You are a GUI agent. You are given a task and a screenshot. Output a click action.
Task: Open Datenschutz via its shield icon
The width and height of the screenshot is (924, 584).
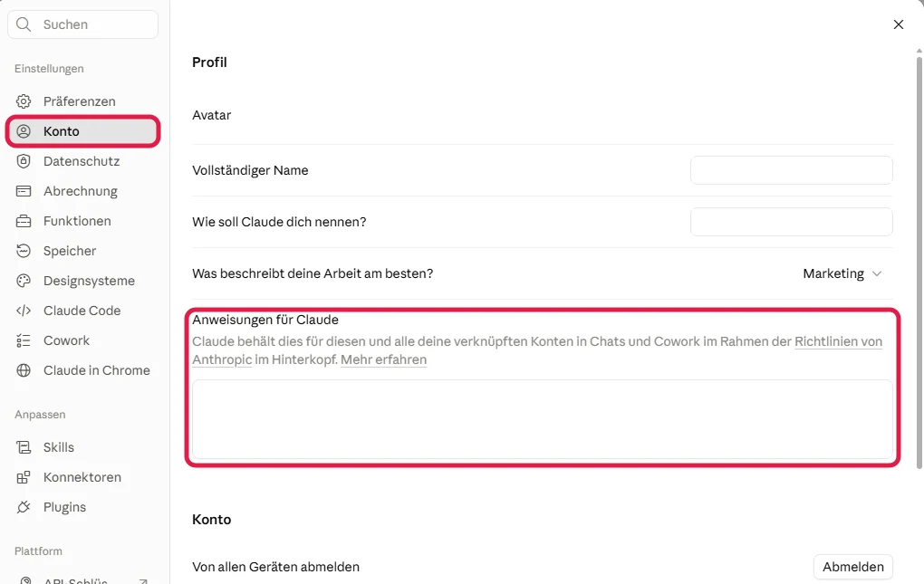[x=24, y=161]
